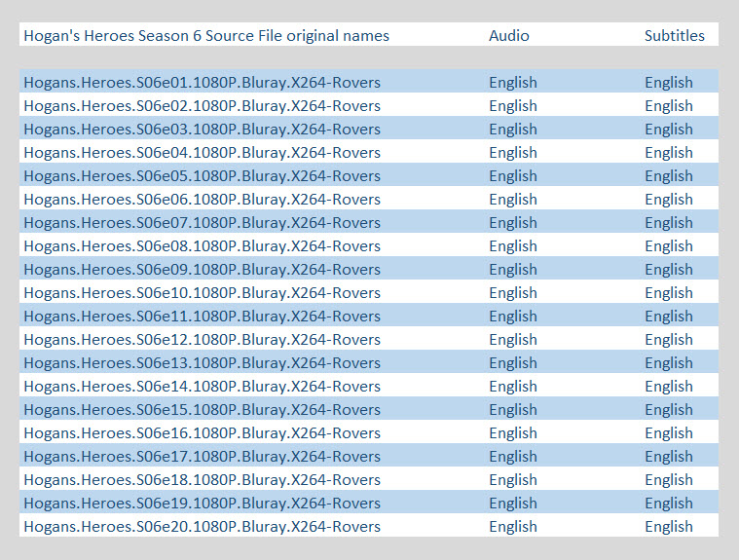Screen dimensions: 739x560
Task: Click the Audio cell in the S06e11 row
Action: [x=513, y=317]
